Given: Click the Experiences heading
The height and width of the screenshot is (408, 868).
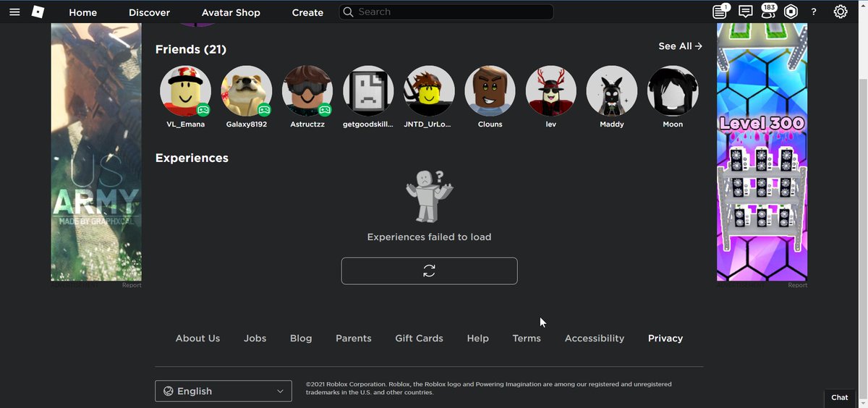Looking at the screenshot, I should pyautogui.click(x=192, y=158).
